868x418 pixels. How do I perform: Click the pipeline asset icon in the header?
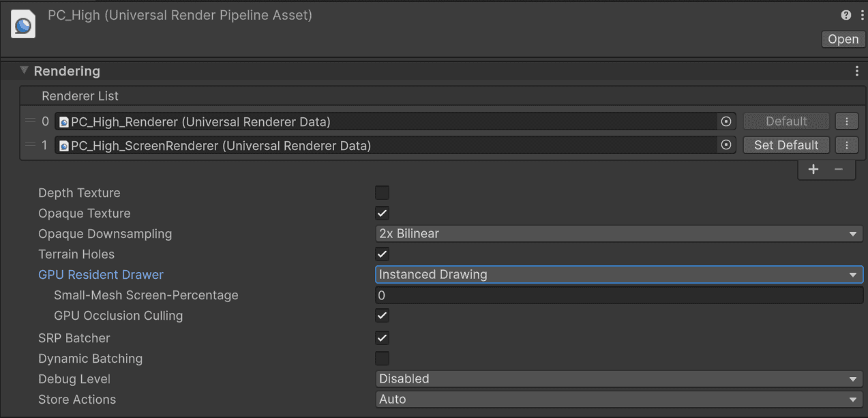[23, 23]
